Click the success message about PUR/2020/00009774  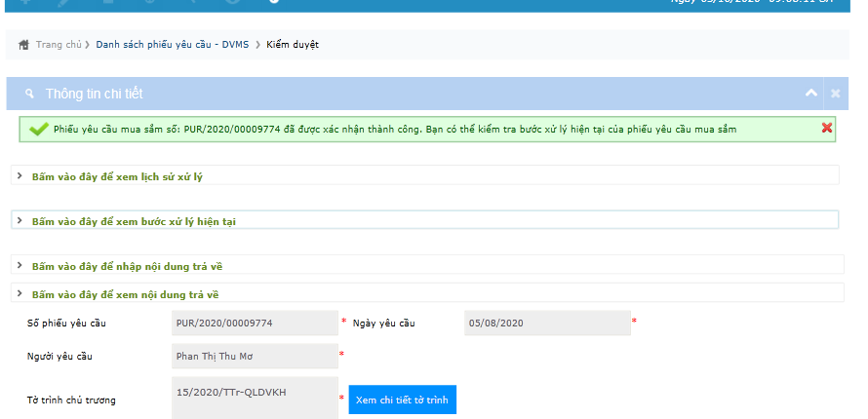pos(395,130)
